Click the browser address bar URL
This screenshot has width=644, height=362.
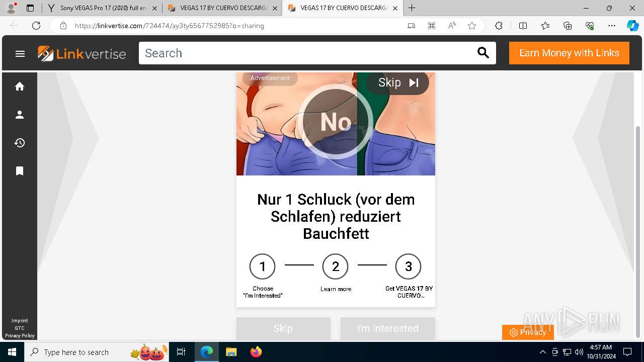170,26
